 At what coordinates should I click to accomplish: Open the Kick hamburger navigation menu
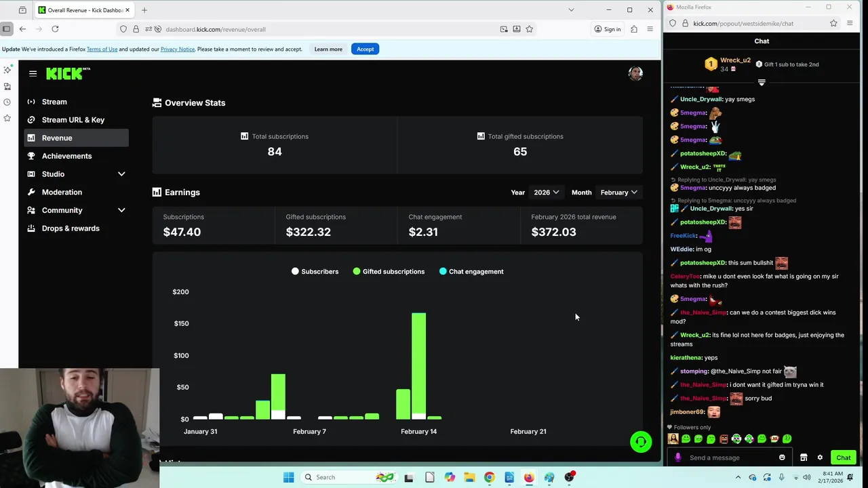tap(33, 73)
